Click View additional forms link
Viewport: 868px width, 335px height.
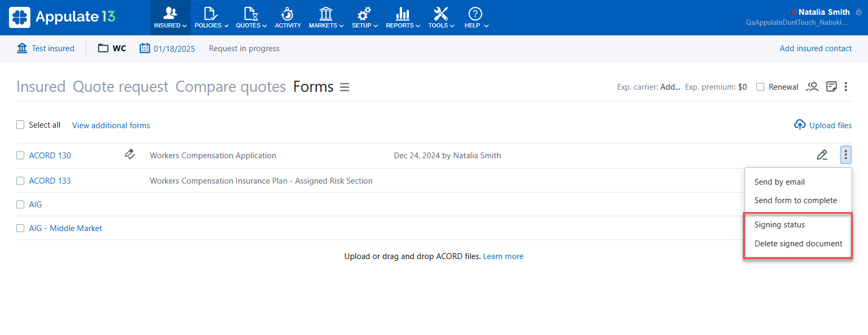[111, 126]
